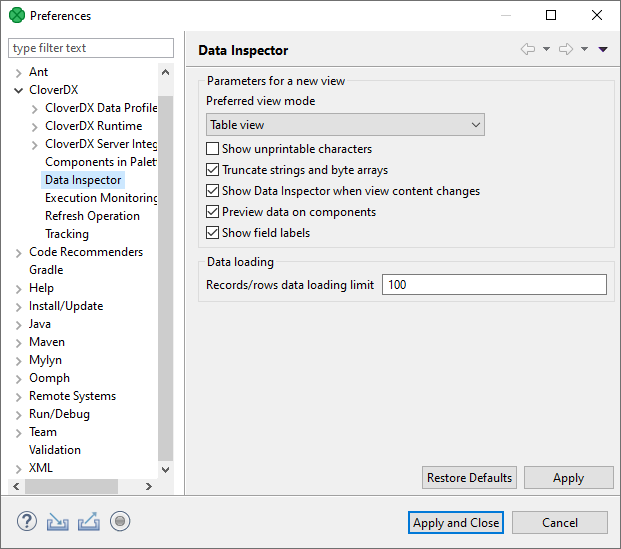Screen dimensions: 621x549
Task: Click the Restore Defaults button
Action: coord(469,478)
